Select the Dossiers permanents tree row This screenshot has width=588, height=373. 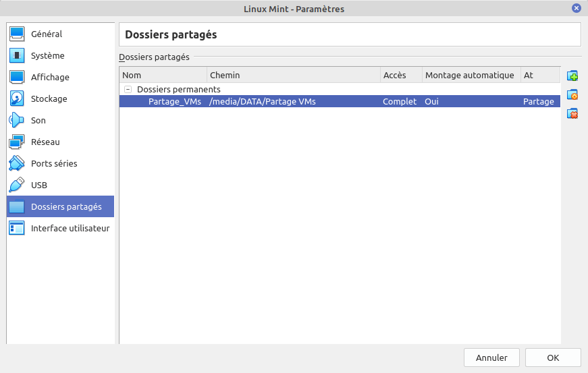(x=340, y=89)
